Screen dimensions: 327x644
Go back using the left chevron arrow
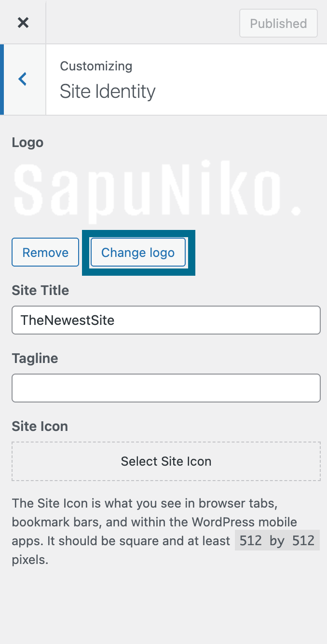[x=23, y=79]
